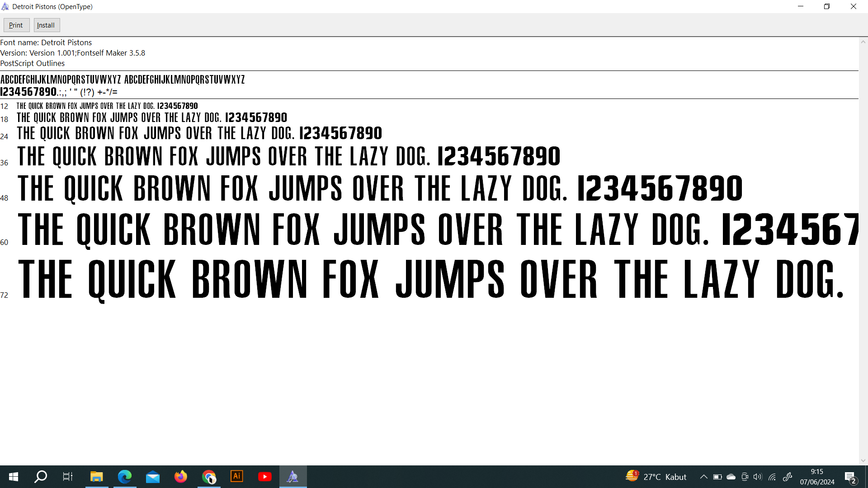Open weather widget showing 27°C Kabut
Viewport: 868px width, 488px height.
tap(656, 477)
